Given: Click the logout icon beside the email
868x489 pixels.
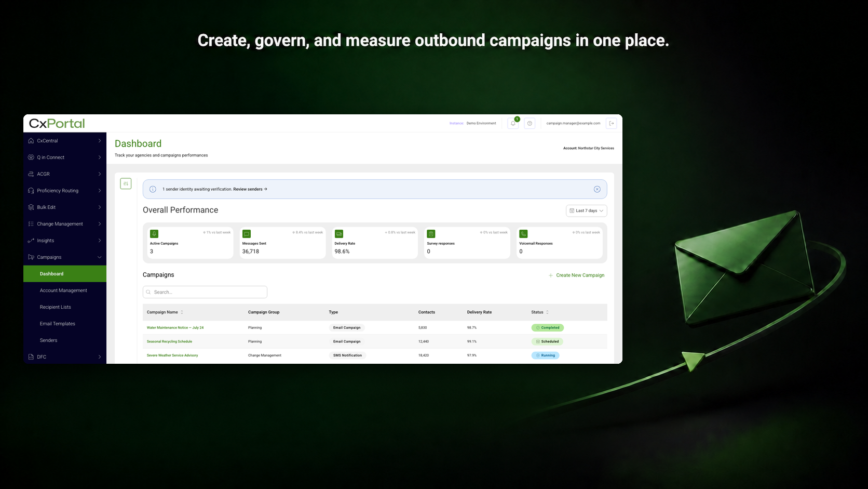Looking at the screenshot, I should [612, 123].
